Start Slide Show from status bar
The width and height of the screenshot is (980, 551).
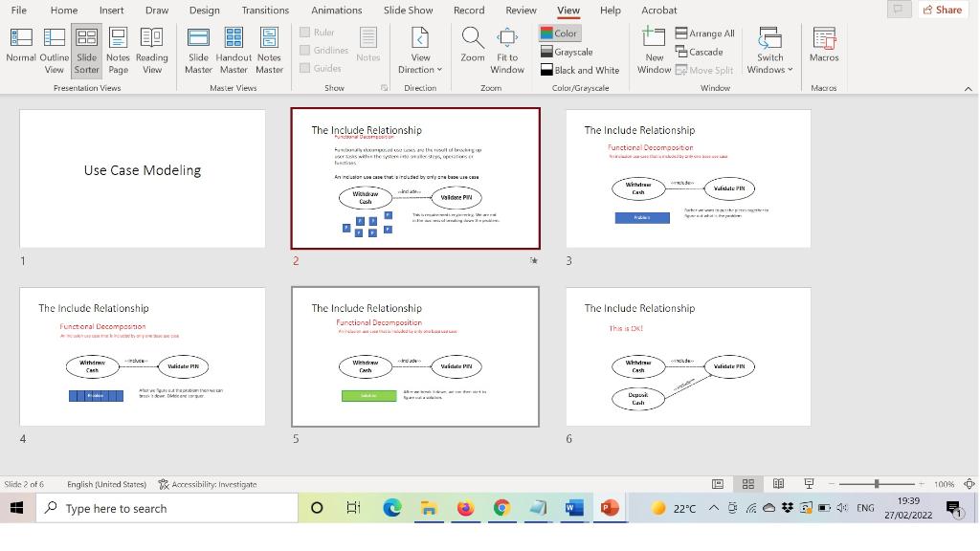(x=809, y=484)
